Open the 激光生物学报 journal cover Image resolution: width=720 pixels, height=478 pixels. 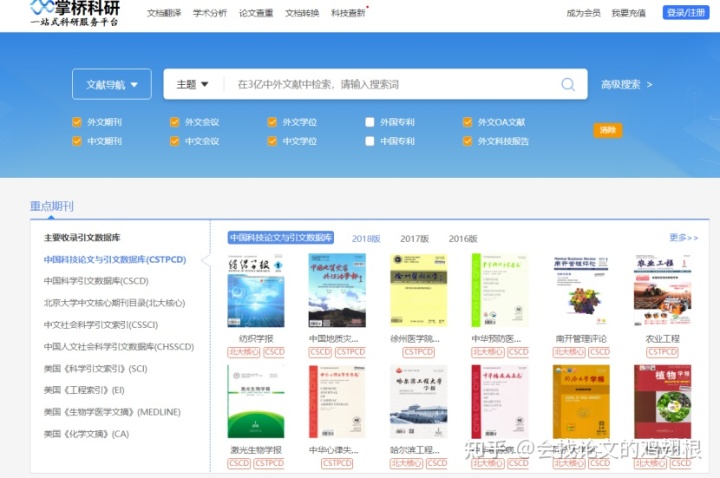[x=256, y=402]
